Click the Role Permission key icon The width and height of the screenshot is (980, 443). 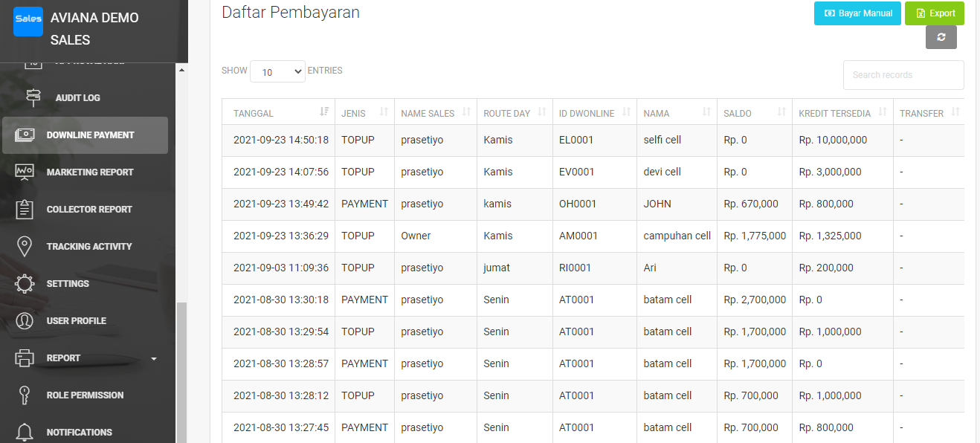pyautogui.click(x=25, y=395)
